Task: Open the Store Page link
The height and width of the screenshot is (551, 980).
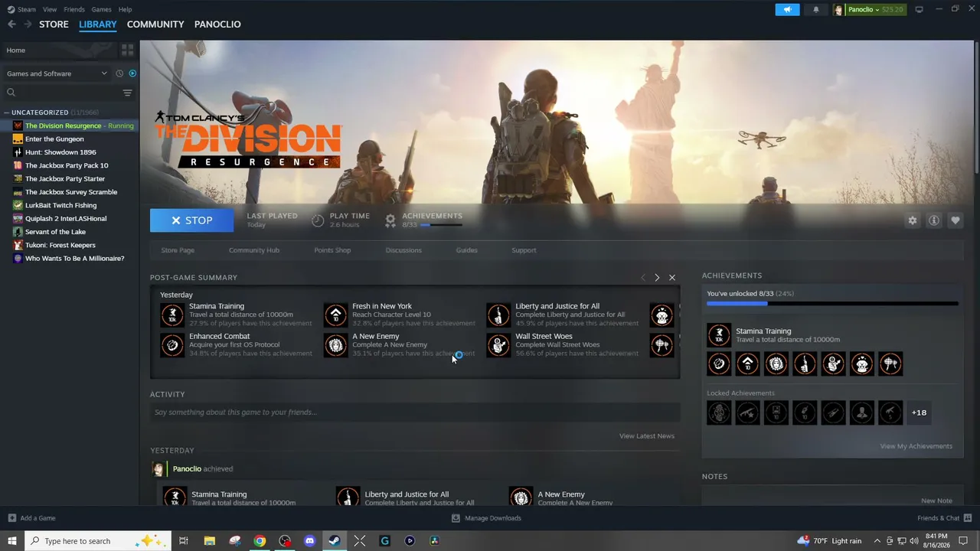Action: click(x=178, y=250)
